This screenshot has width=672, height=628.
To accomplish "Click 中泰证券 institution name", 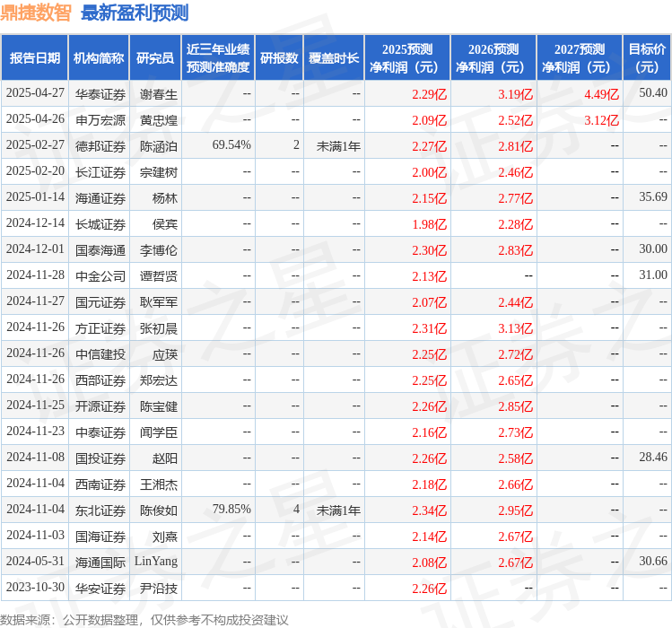I will pyautogui.click(x=100, y=432).
